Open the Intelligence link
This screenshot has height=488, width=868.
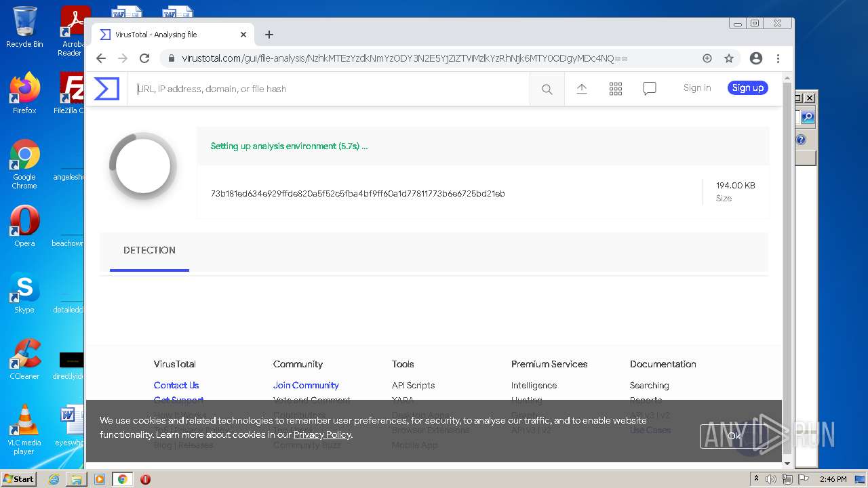pos(534,386)
